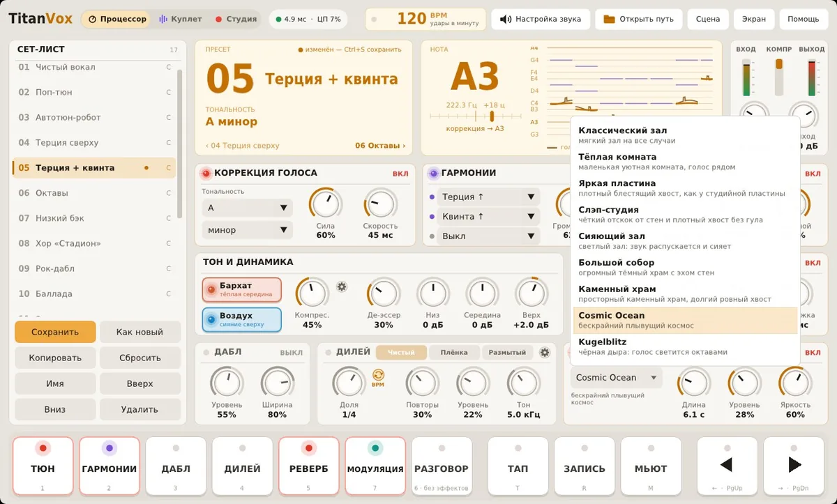837x504 pixels.
Task: Switch to the Студия mode tab
Action: point(236,19)
